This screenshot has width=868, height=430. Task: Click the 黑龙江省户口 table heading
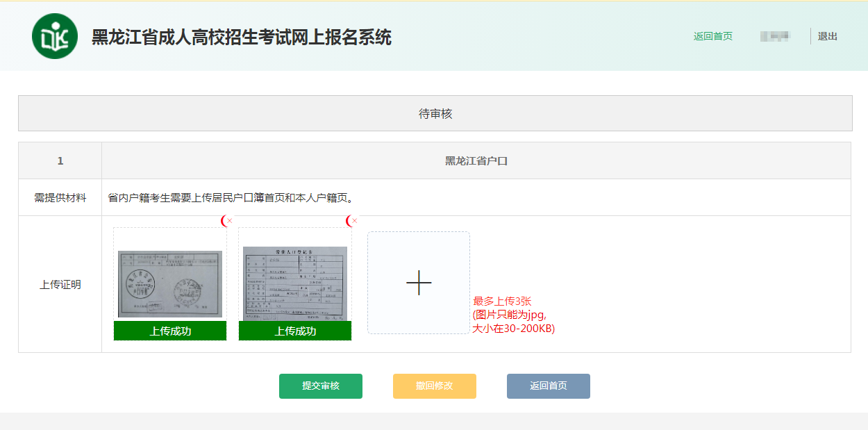click(476, 161)
